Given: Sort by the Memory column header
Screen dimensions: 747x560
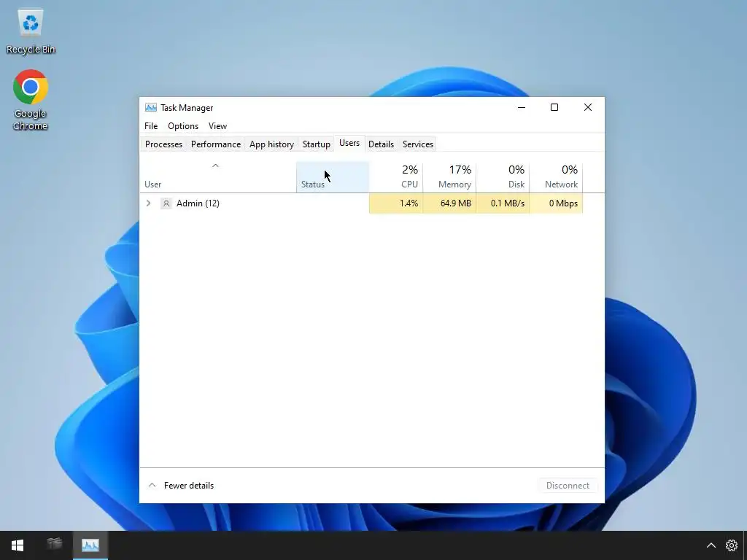Looking at the screenshot, I should tap(449, 177).
